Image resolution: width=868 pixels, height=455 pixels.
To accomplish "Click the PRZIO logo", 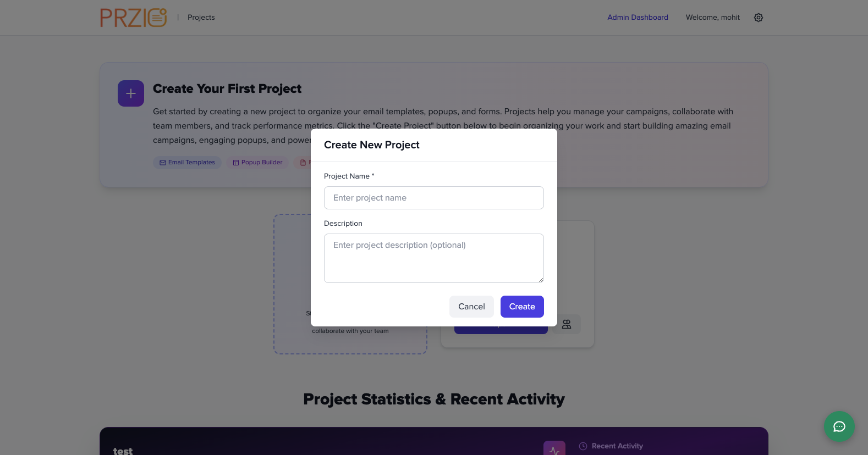I will coord(133,17).
